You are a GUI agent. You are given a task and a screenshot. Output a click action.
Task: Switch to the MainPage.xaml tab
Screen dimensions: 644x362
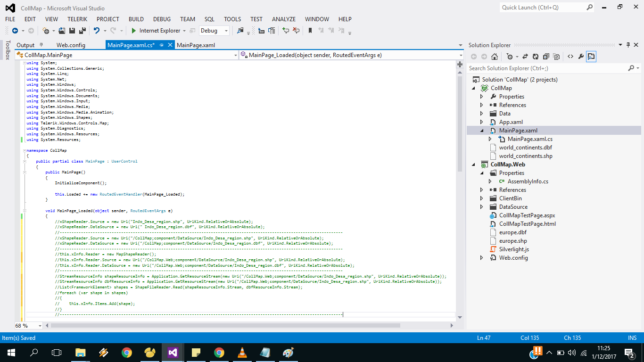click(x=196, y=45)
